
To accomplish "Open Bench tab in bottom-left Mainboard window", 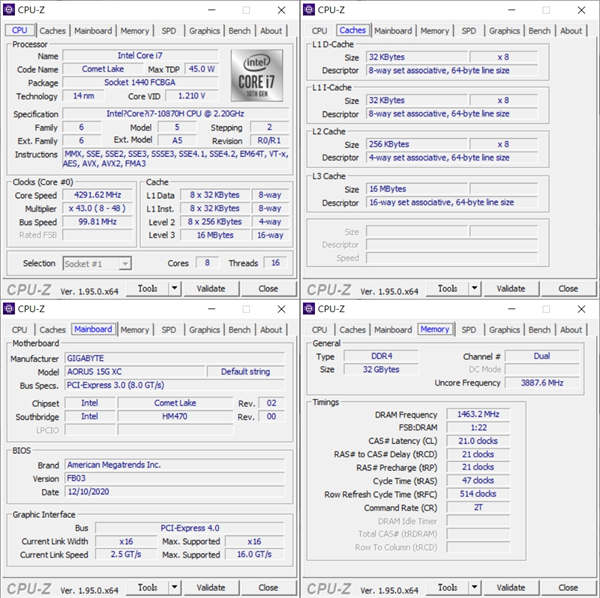I will click(240, 330).
